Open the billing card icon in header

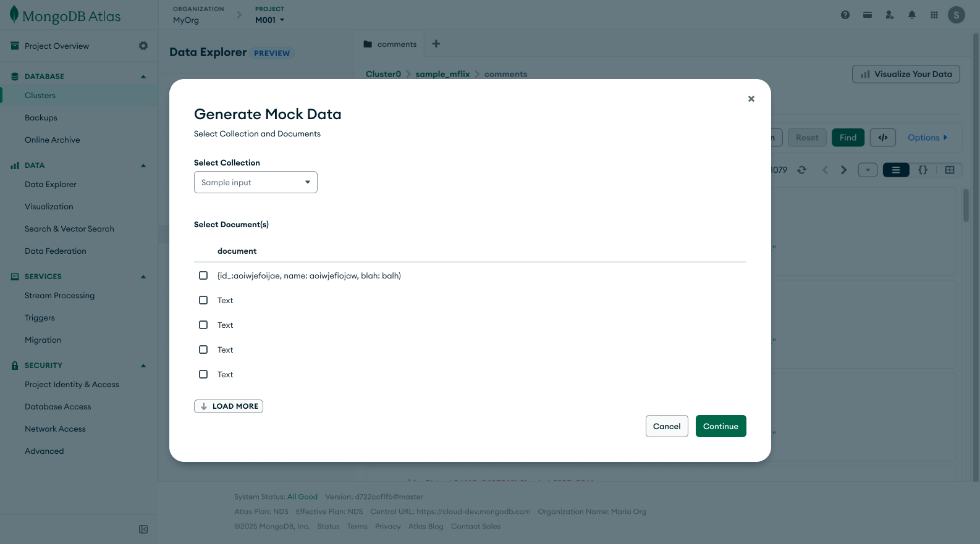[868, 15]
